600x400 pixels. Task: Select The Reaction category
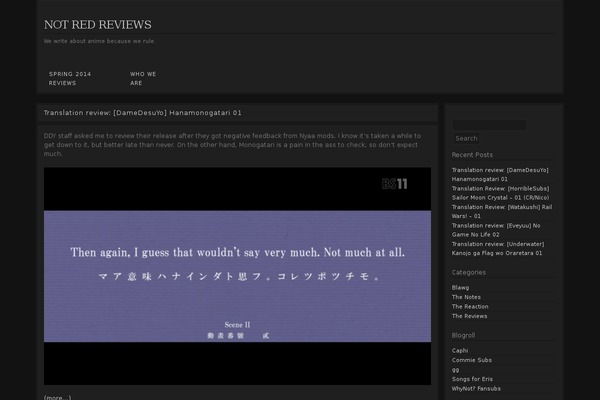click(x=470, y=307)
